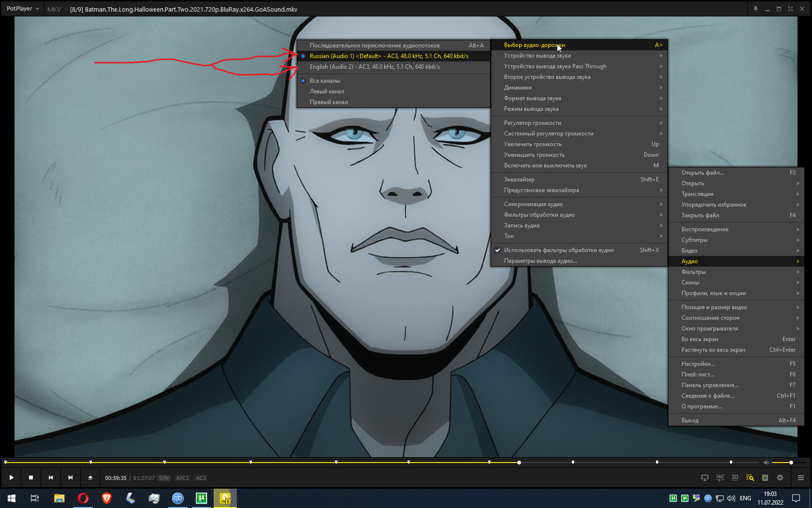Click the Eject/open file icon

coord(90,478)
